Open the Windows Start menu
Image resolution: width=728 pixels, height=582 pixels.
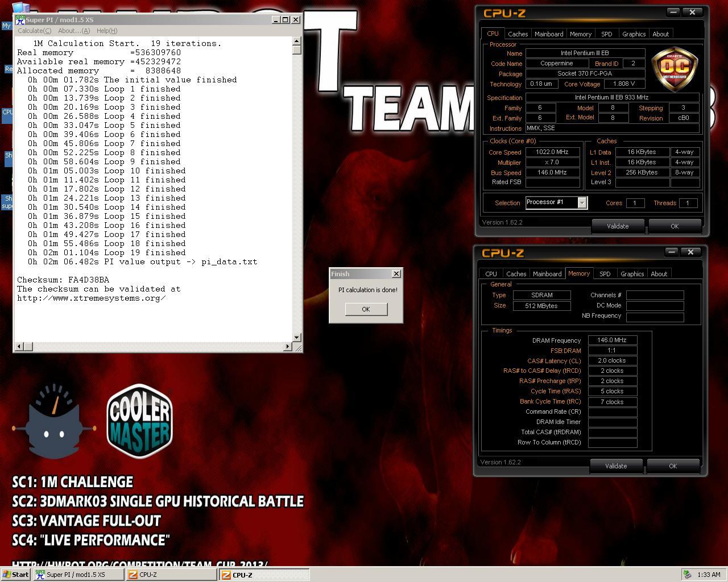point(16,575)
